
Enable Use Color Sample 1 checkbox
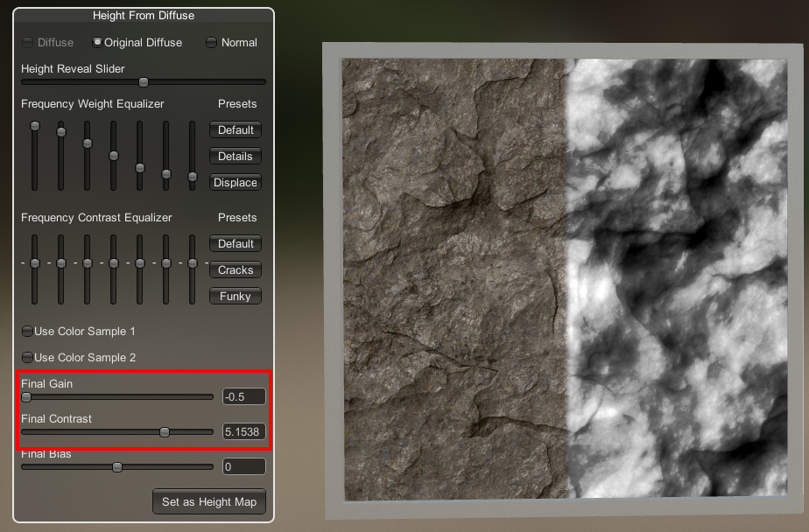point(27,332)
